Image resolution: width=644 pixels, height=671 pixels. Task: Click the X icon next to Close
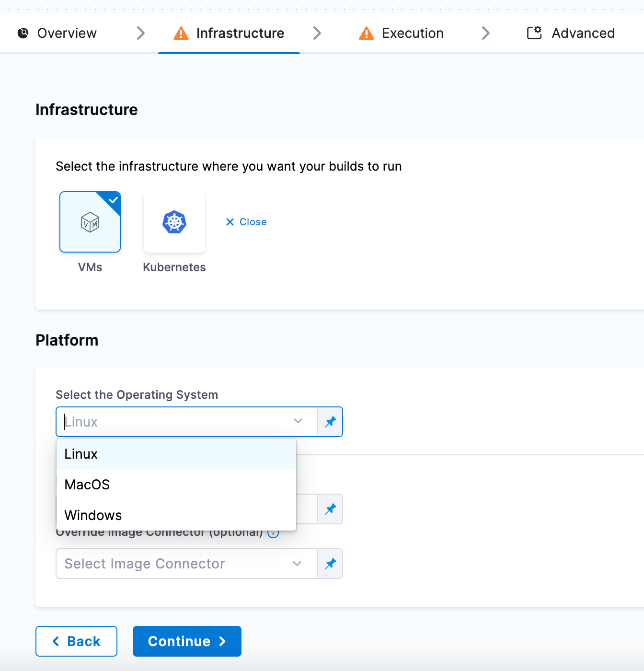click(229, 221)
